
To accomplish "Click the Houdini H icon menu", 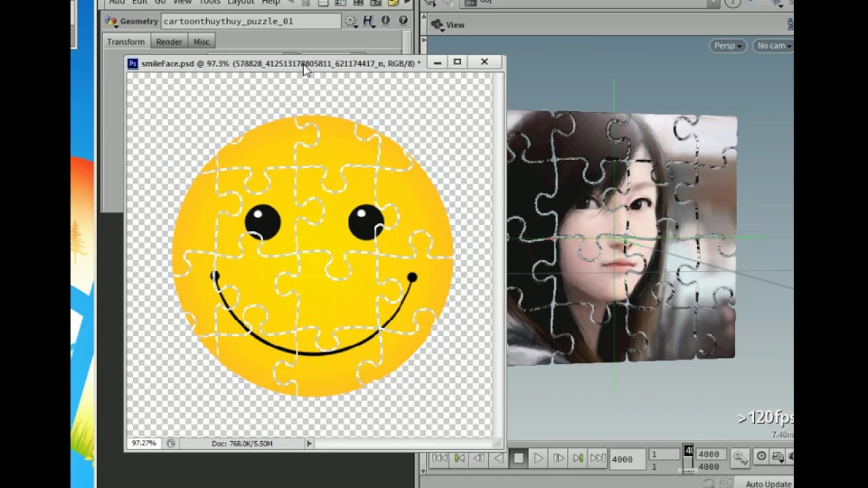I will [x=368, y=21].
